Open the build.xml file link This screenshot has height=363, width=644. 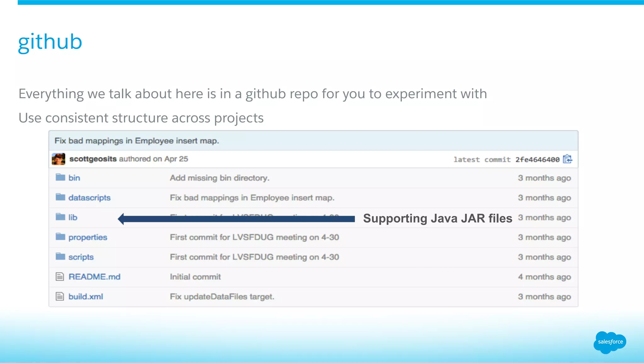86,297
